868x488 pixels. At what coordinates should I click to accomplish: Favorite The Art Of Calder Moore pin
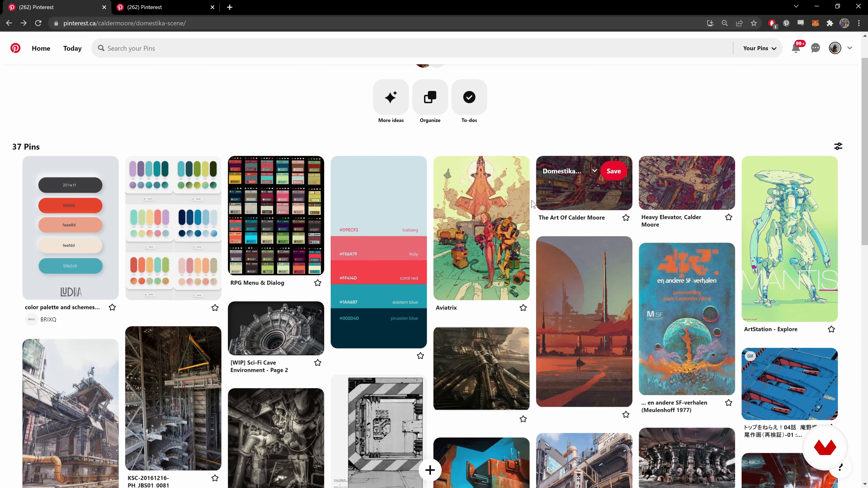point(626,218)
